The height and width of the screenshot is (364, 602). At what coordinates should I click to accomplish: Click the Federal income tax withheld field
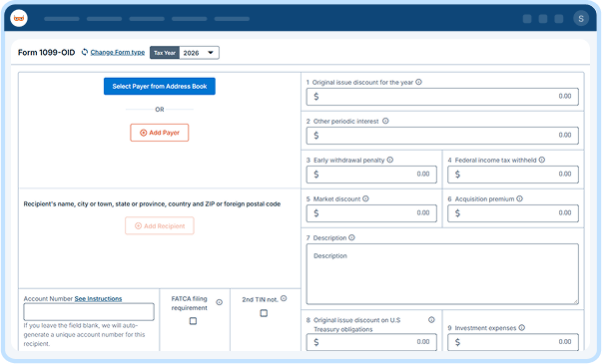pyautogui.click(x=513, y=175)
